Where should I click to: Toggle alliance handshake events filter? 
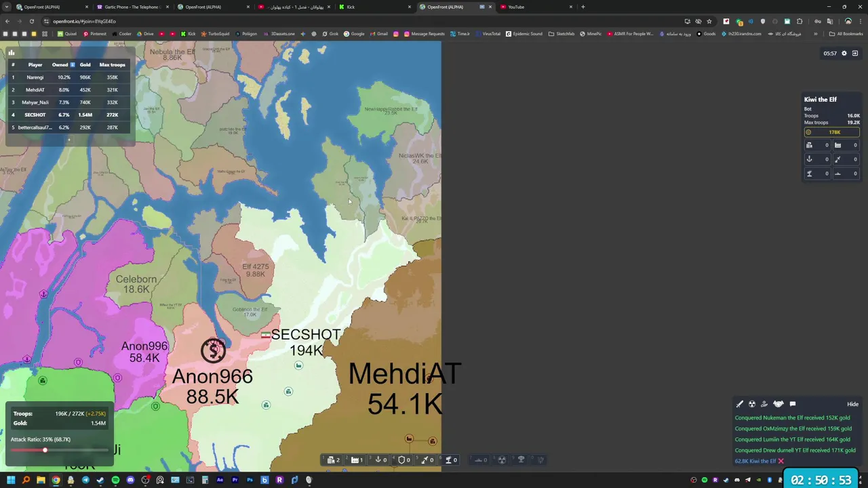click(x=778, y=404)
